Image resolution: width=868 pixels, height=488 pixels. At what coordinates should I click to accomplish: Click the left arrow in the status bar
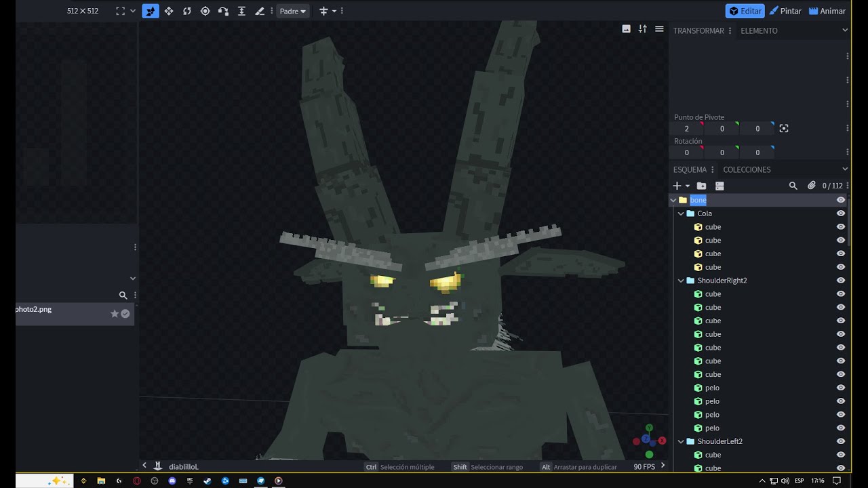[144, 466]
